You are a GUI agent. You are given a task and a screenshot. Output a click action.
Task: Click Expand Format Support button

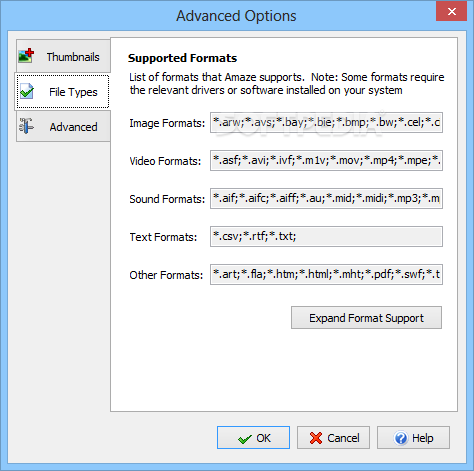(x=366, y=318)
